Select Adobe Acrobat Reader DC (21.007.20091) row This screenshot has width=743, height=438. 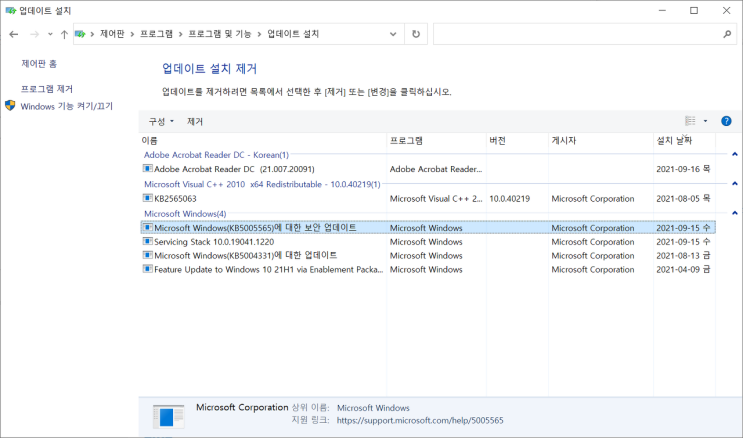[x=428, y=169]
